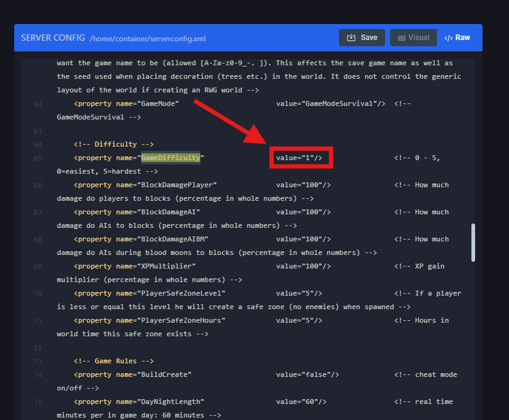The height and width of the screenshot is (420, 509).
Task: Place cursor in GameDifficulty value="1"
Action: (x=299, y=158)
